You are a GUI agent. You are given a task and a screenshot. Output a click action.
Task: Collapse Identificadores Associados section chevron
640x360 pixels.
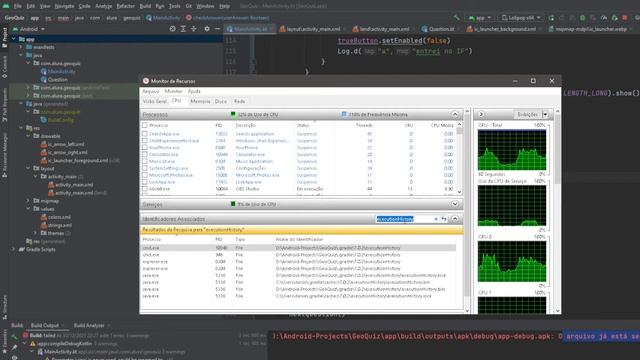(x=455, y=219)
